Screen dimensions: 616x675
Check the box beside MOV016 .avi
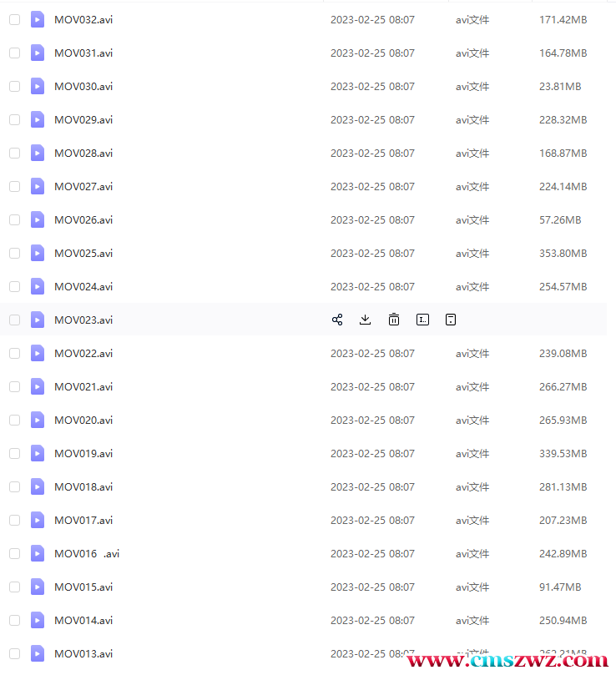pos(14,553)
